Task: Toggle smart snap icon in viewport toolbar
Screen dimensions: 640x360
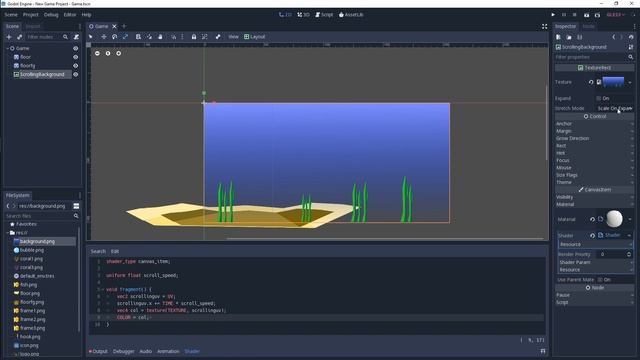Action: point(173,37)
